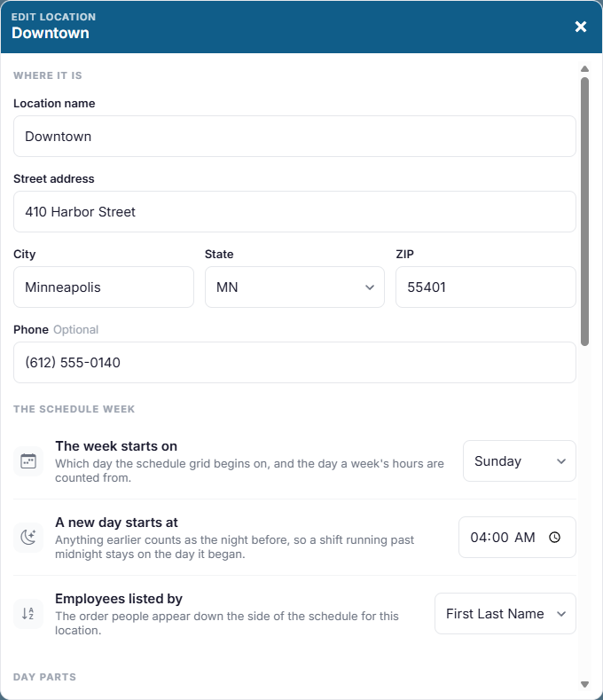This screenshot has height=700, width=603.
Task: Click the 'Street address' field label
Action: pos(54,178)
